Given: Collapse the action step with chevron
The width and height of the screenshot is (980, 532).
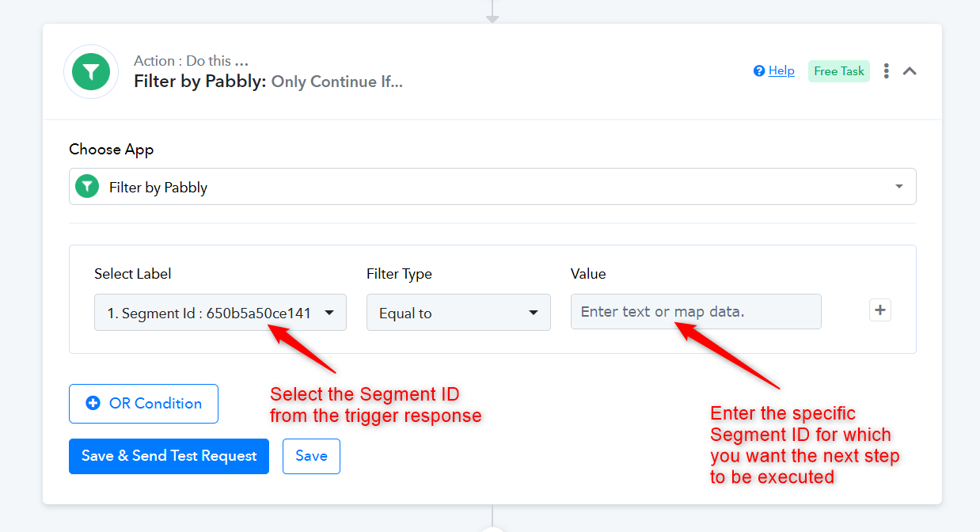Looking at the screenshot, I should [910, 71].
